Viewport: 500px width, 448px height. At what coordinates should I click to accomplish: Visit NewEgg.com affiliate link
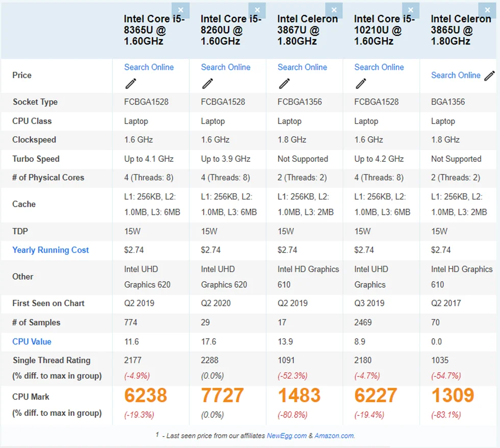click(x=287, y=436)
